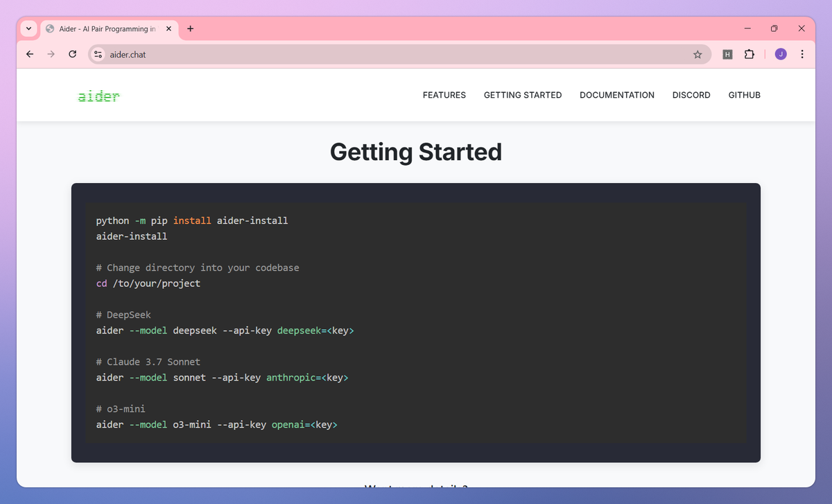This screenshot has width=832, height=504.
Task: Click the address bar showing aider.chat
Action: pos(399,54)
